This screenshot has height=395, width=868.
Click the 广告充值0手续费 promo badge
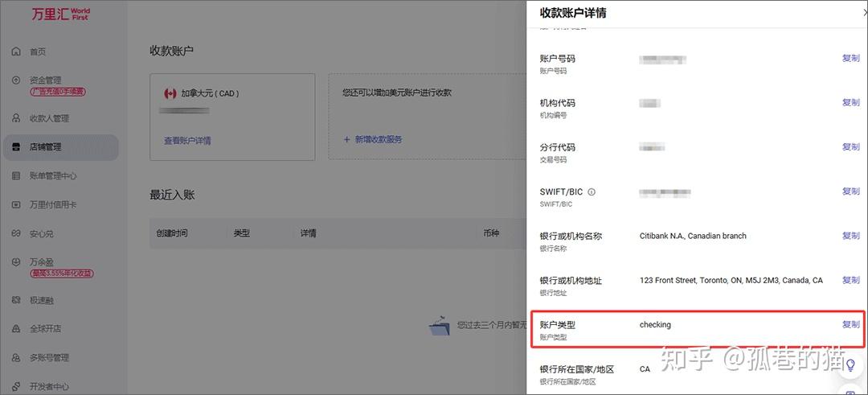58,92
